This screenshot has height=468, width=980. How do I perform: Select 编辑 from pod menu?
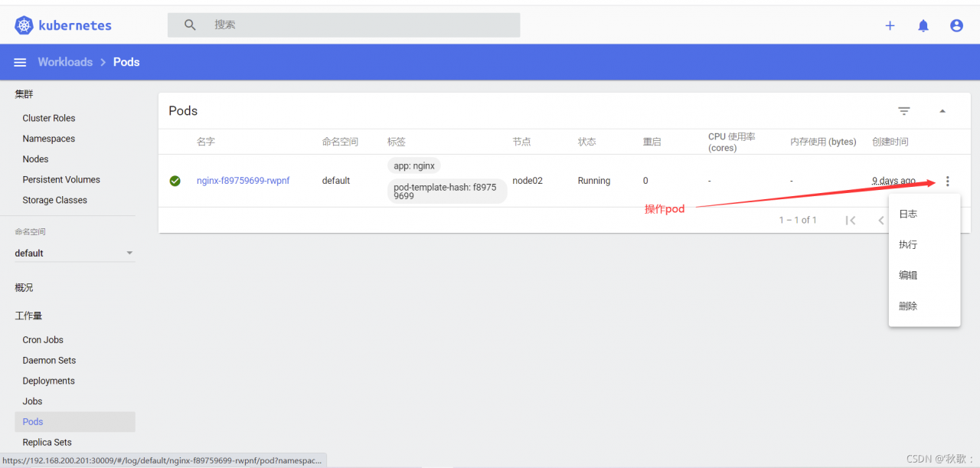click(924, 275)
